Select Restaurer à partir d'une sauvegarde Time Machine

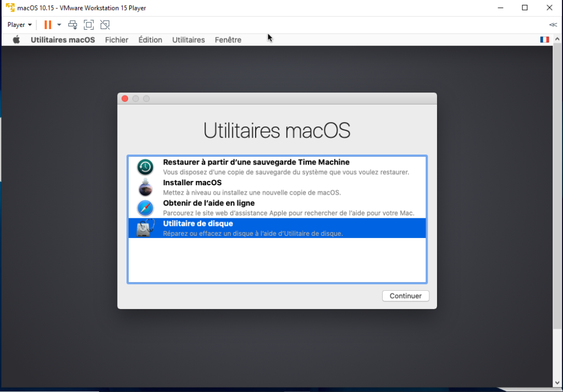(277, 167)
